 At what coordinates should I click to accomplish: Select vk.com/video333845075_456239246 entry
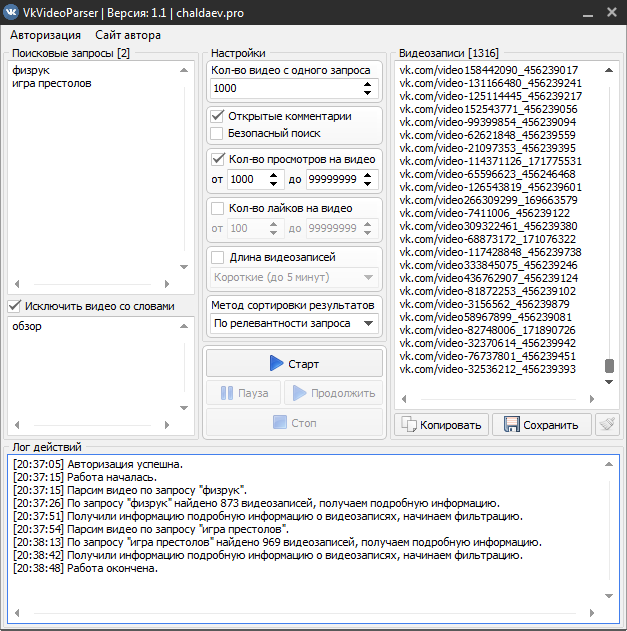pyautogui.click(x=488, y=265)
